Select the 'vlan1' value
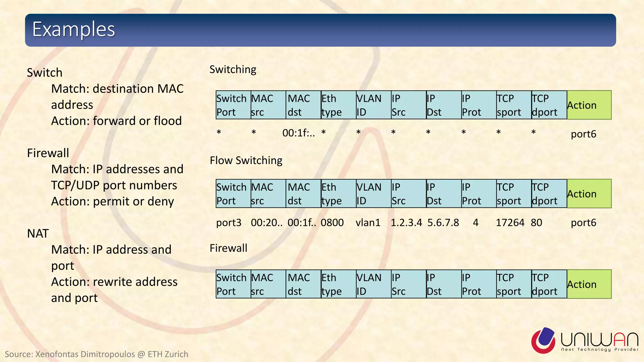 tap(368, 222)
